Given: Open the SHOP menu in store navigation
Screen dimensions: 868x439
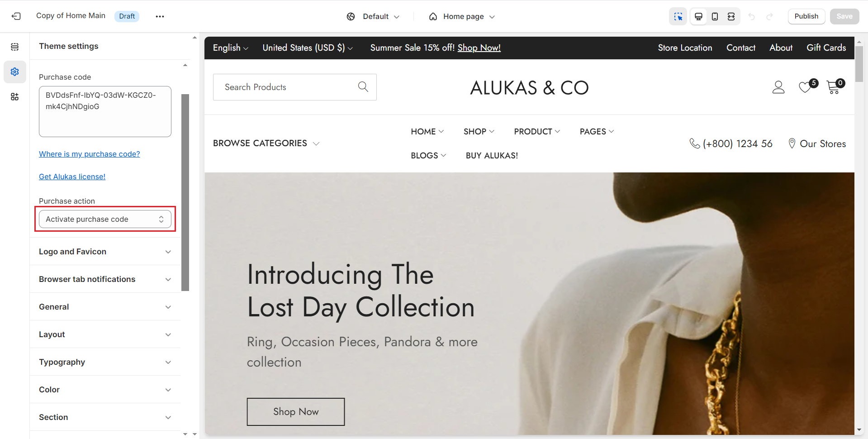Looking at the screenshot, I should coord(479,131).
